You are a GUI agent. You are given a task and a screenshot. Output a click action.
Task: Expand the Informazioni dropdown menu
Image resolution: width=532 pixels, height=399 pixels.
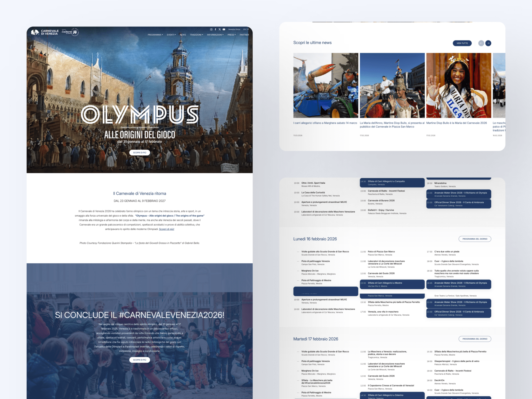click(215, 35)
